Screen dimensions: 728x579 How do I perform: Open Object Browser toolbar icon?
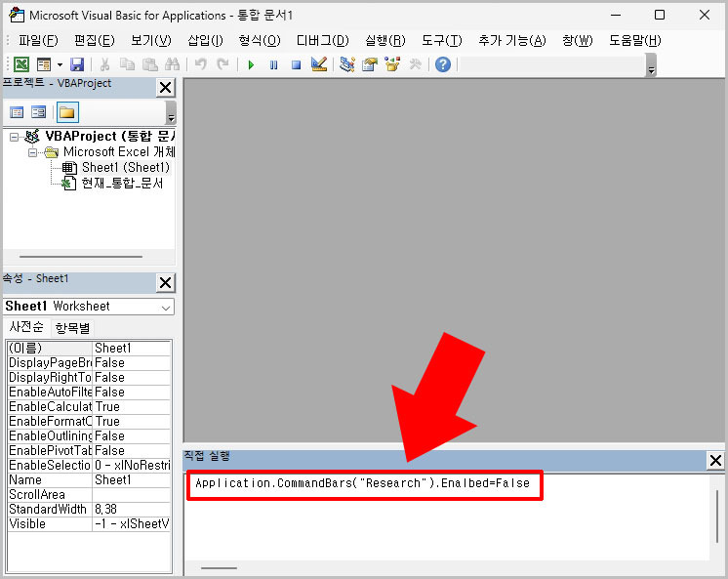(392, 64)
